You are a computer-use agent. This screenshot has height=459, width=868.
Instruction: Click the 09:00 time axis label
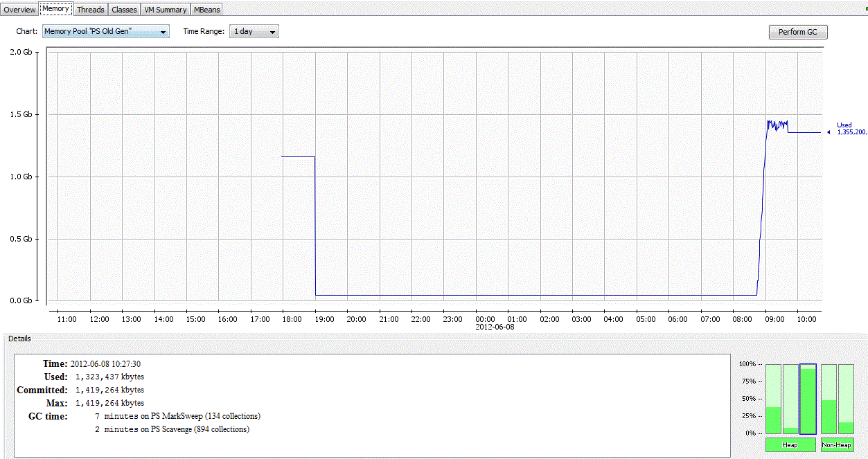774,319
